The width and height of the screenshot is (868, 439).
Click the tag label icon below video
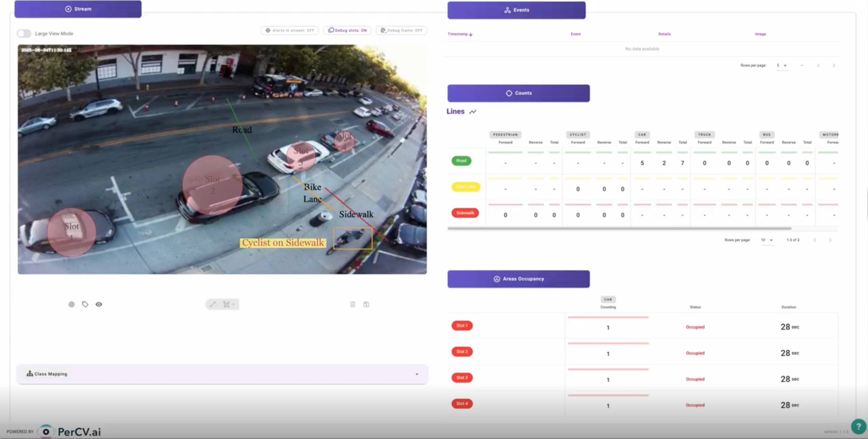(85, 304)
